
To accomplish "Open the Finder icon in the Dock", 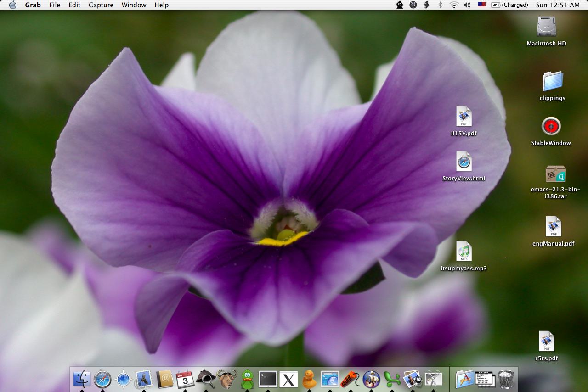I will [82, 379].
